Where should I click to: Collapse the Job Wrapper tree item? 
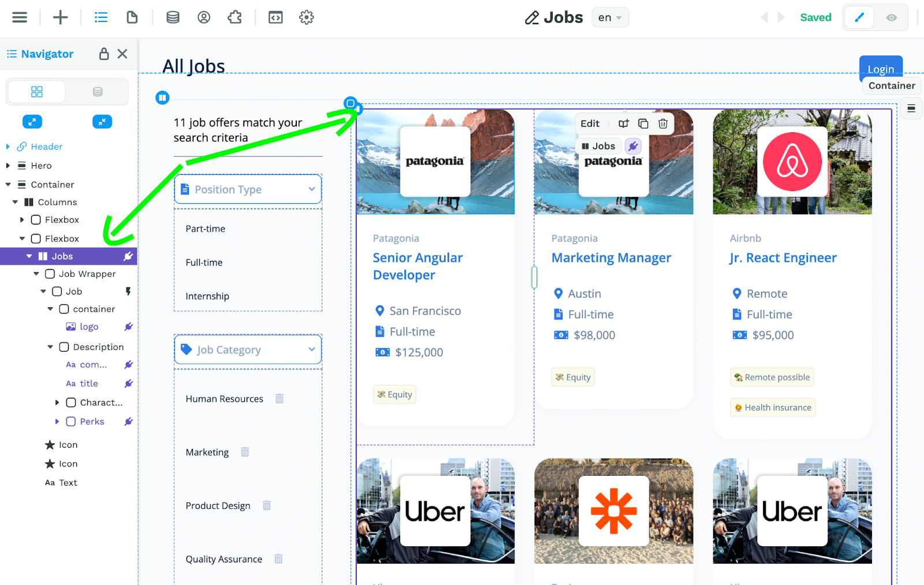36,274
